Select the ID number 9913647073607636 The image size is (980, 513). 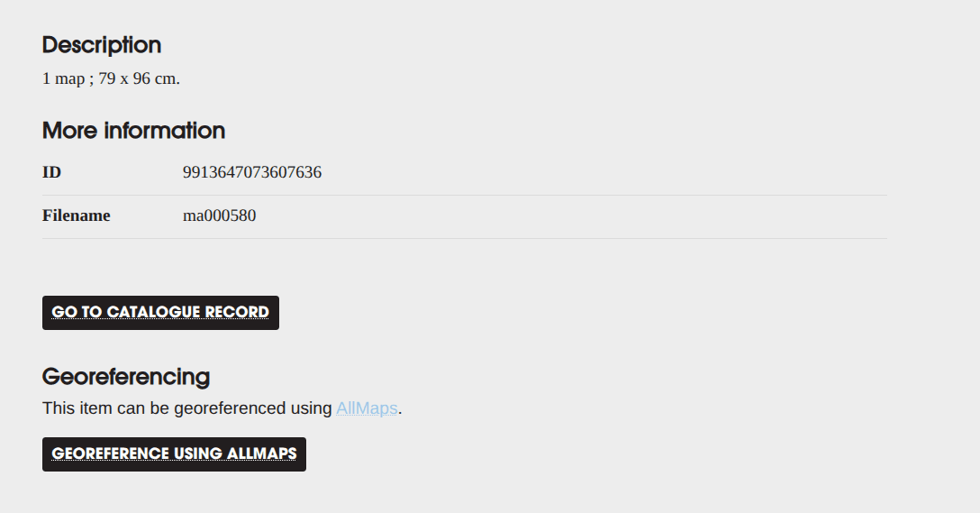click(252, 172)
